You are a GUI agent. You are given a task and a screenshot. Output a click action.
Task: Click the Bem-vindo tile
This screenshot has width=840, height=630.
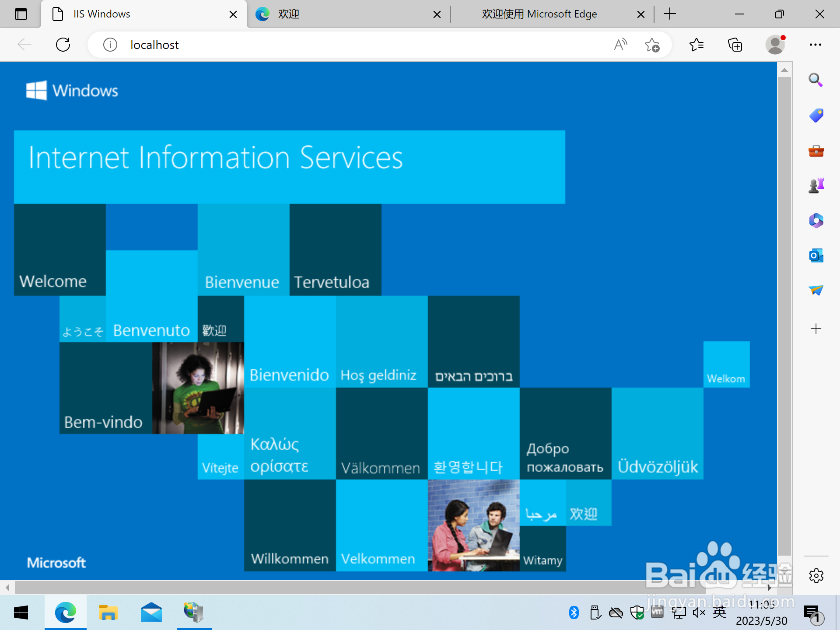(106, 388)
